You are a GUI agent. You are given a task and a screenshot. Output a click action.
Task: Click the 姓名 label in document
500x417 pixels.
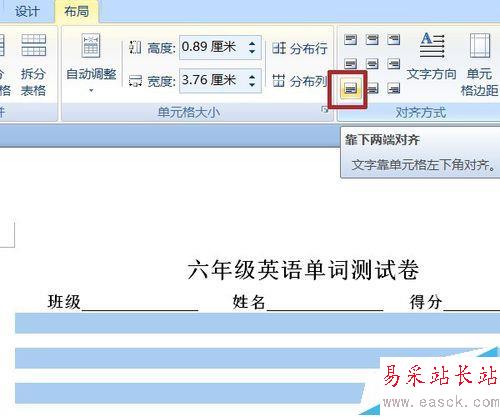[x=249, y=302]
